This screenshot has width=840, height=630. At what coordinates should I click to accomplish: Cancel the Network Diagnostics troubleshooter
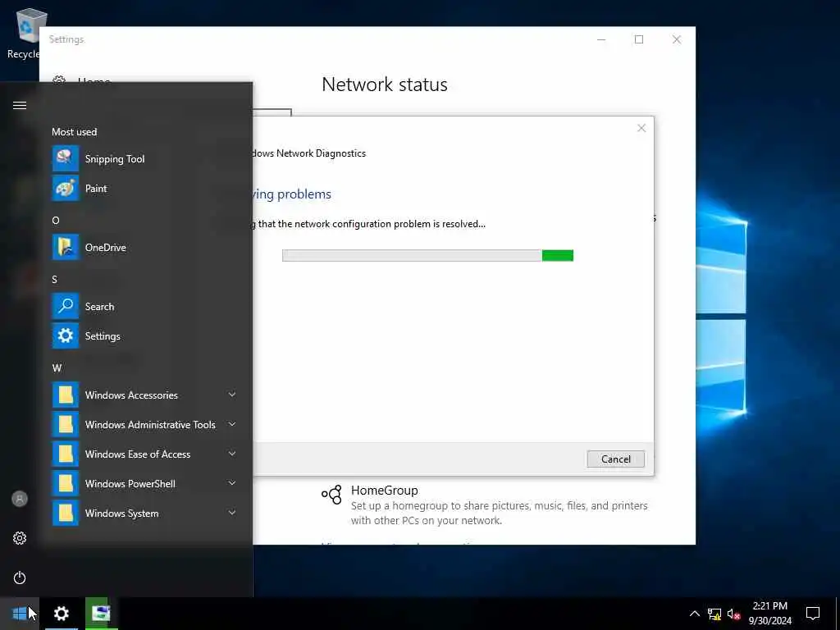(x=615, y=459)
